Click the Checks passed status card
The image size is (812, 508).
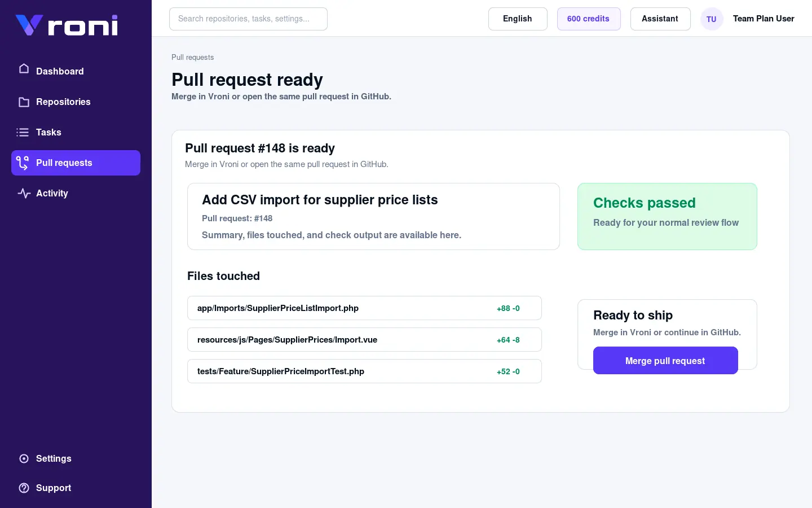coord(667,216)
